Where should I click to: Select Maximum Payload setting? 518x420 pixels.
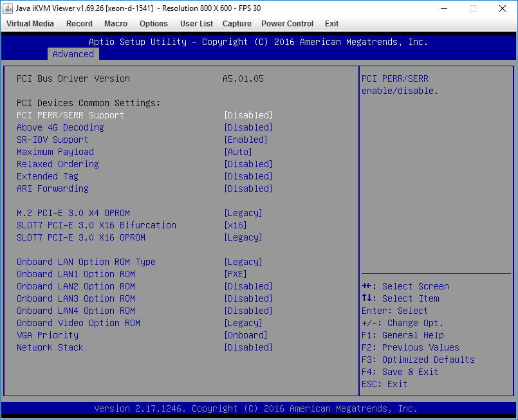point(55,152)
